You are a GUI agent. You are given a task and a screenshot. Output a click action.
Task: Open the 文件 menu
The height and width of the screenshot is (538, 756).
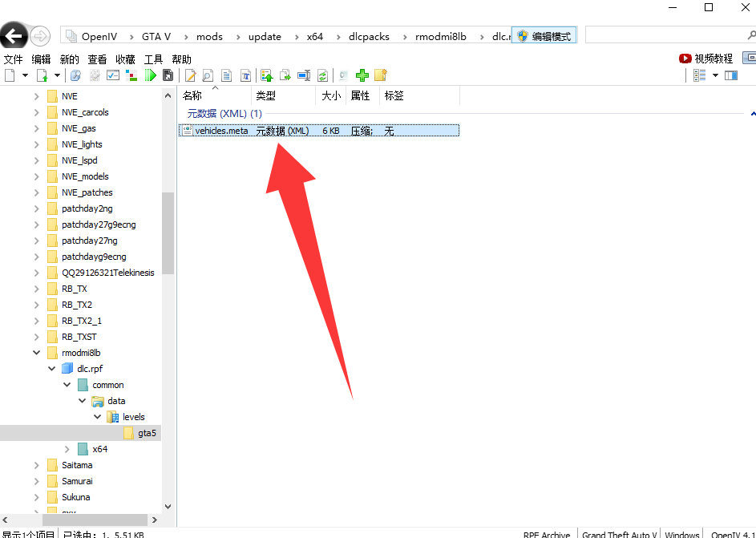tap(13, 59)
